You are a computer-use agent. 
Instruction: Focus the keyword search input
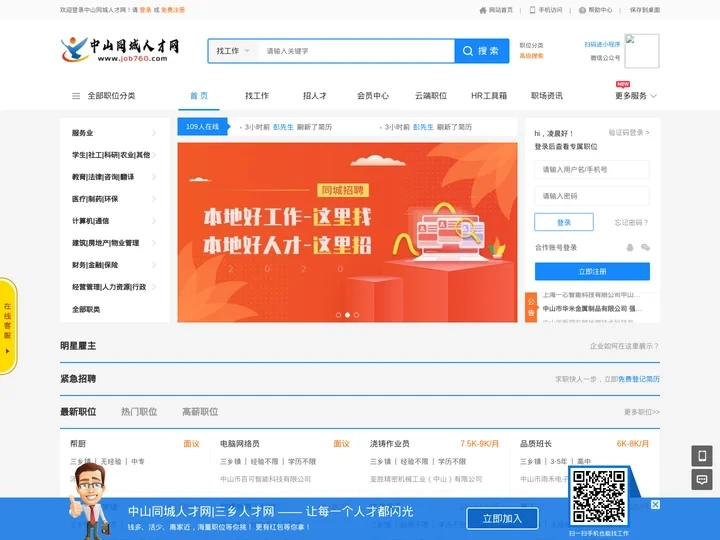coord(356,51)
